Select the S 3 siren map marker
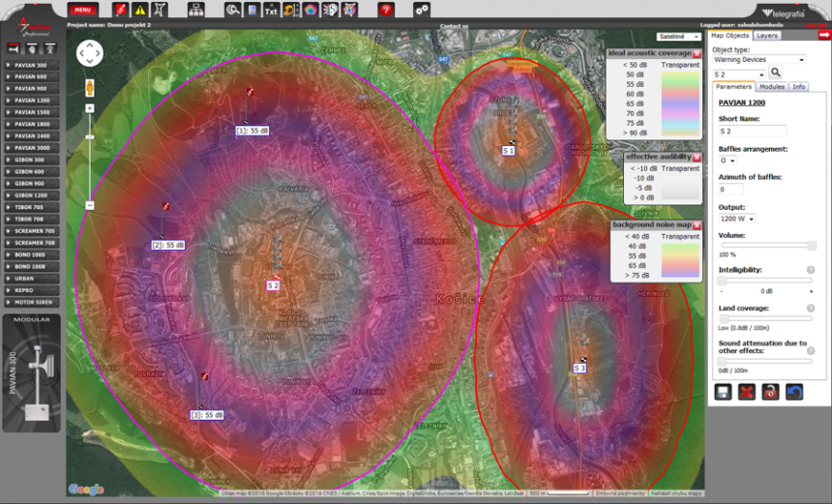Viewport: 832px width, 504px height. coord(579,368)
